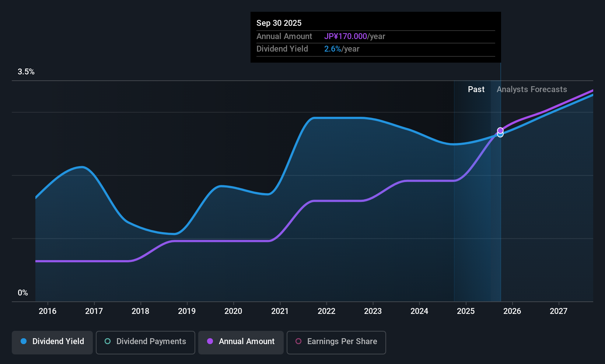Click the 2018 x-axis label

[x=140, y=311]
